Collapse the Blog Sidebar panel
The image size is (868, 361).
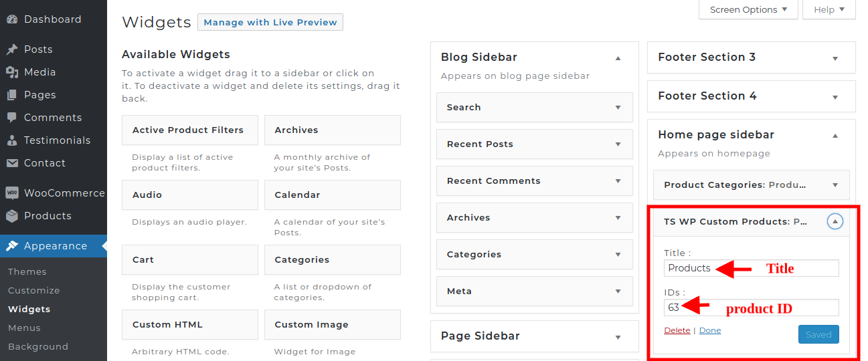618,58
